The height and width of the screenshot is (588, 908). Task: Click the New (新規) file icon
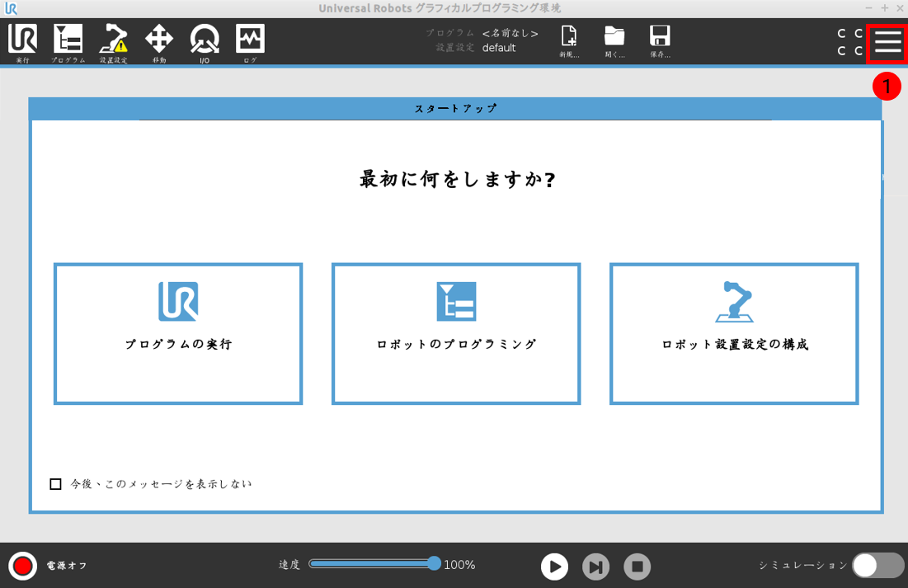[x=569, y=40]
